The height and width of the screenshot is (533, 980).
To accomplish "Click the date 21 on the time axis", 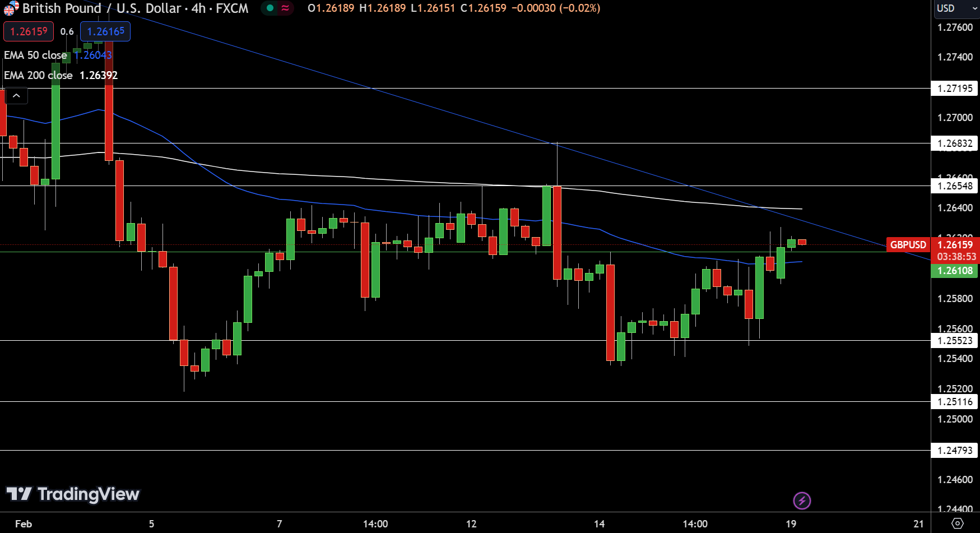I will tap(918, 524).
